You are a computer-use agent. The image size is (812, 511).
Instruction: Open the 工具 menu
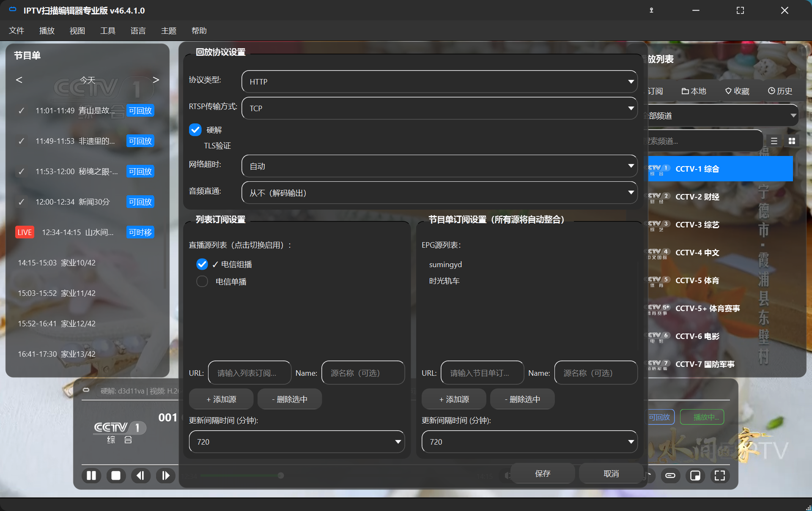pos(108,30)
